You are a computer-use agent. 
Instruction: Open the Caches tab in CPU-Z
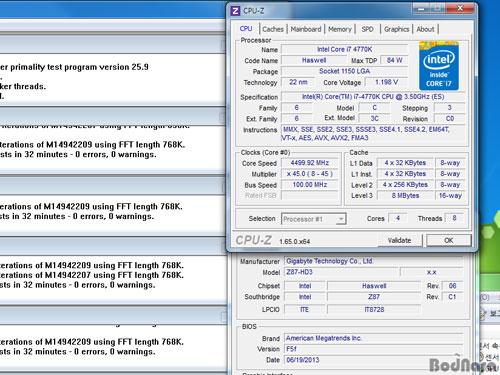point(273,29)
